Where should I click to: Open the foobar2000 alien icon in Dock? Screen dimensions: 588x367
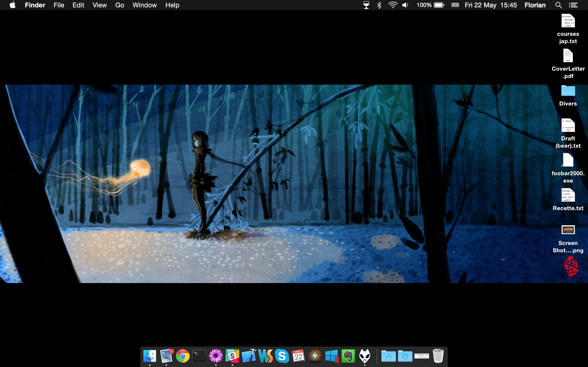365,356
